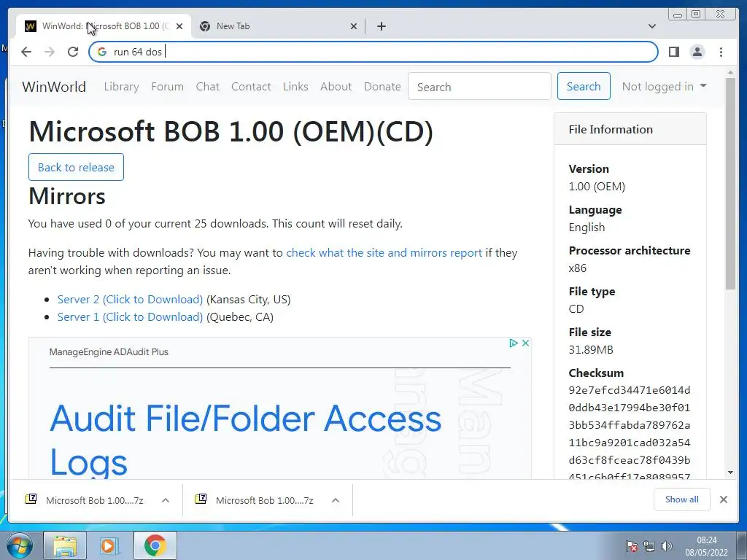The width and height of the screenshot is (747, 560).
Task: Go back to the previous page
Action: [26, 52]
